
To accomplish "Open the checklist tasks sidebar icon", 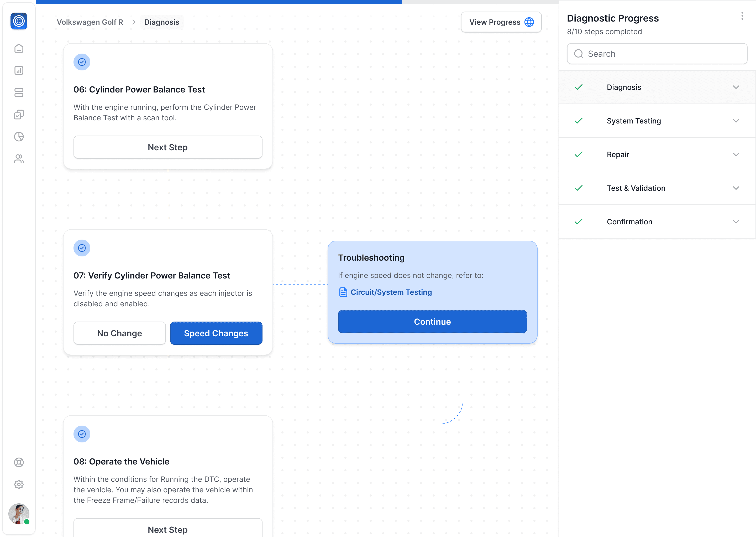I will pyautogui.click(x=19, y=115).
